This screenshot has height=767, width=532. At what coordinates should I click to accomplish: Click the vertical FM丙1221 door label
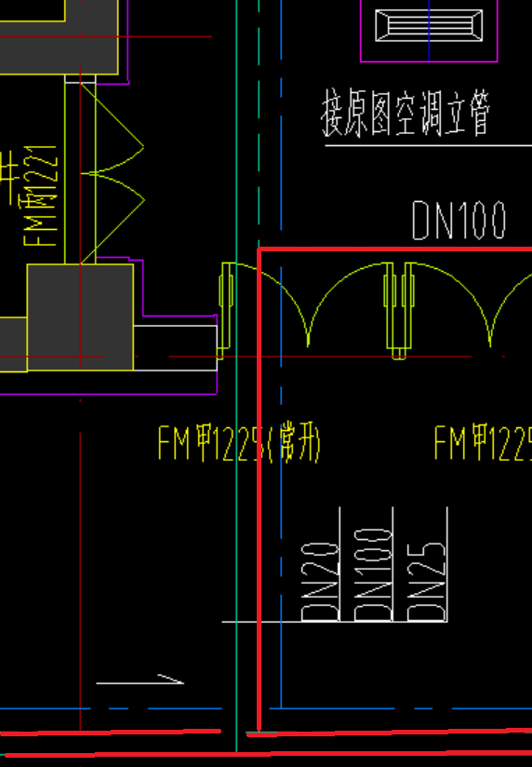tap(40, 195)
